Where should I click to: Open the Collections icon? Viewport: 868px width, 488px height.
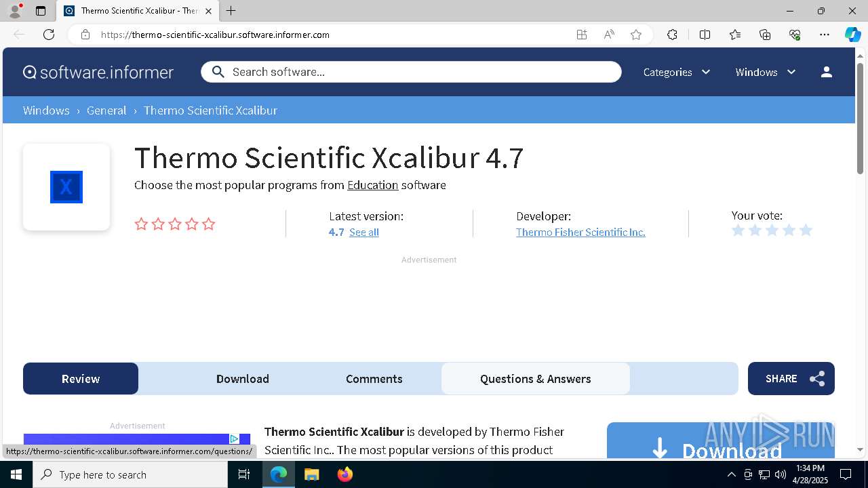pos(765,35)
